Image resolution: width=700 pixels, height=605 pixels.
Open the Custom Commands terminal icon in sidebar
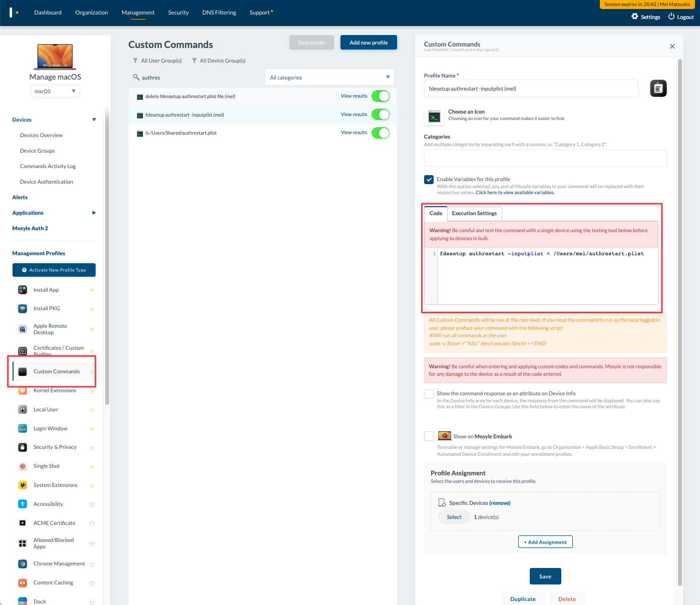coord(23,371)
